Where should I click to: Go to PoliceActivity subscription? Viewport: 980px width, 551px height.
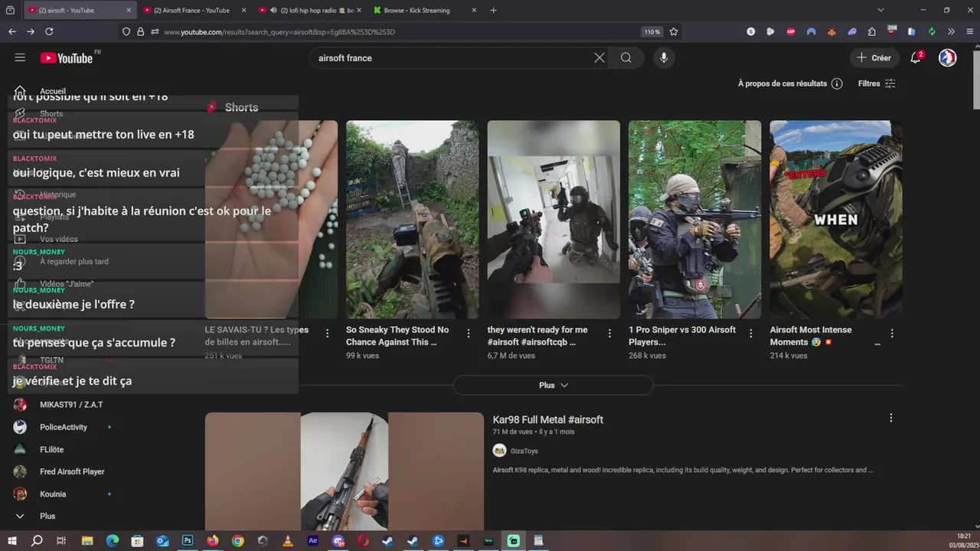(64, 427)
